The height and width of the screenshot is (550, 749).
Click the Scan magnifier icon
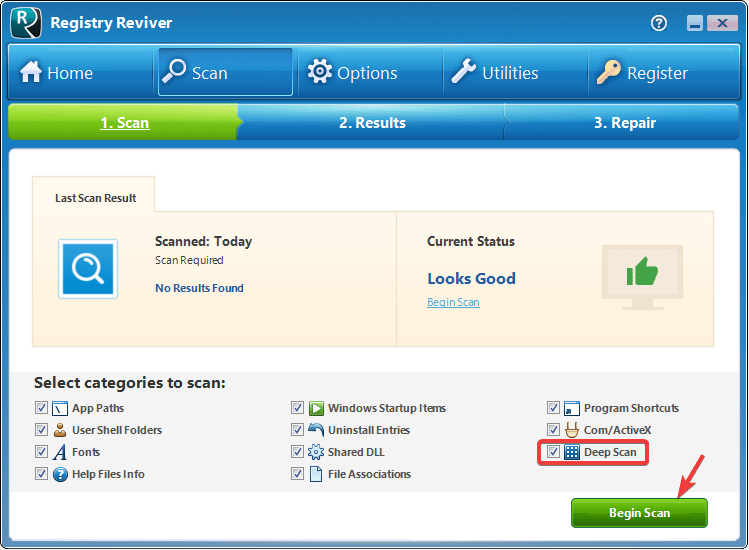coord(174,71)
